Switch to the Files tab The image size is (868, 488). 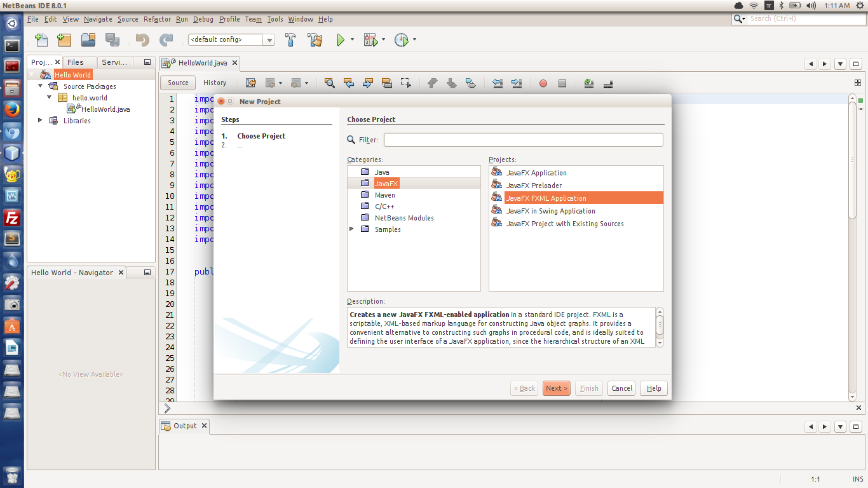76,62
